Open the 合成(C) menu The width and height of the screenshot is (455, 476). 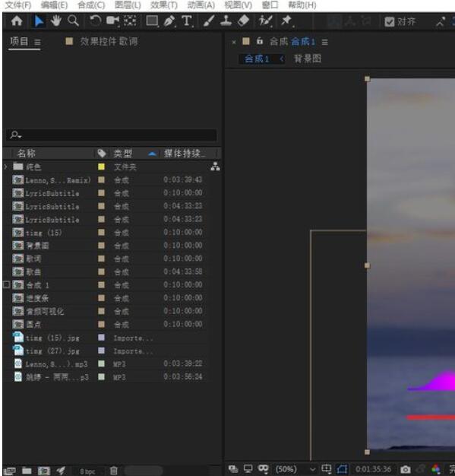(91, 5)
